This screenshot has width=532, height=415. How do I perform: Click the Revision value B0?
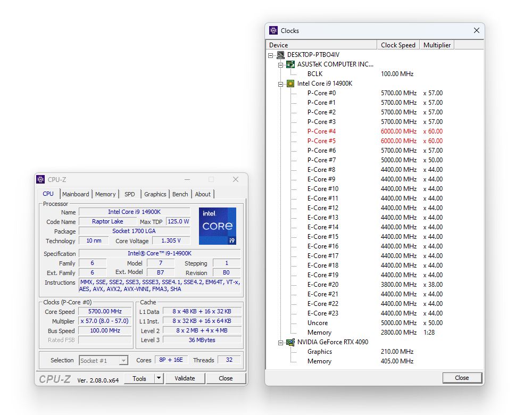click(x=226, y=272)
